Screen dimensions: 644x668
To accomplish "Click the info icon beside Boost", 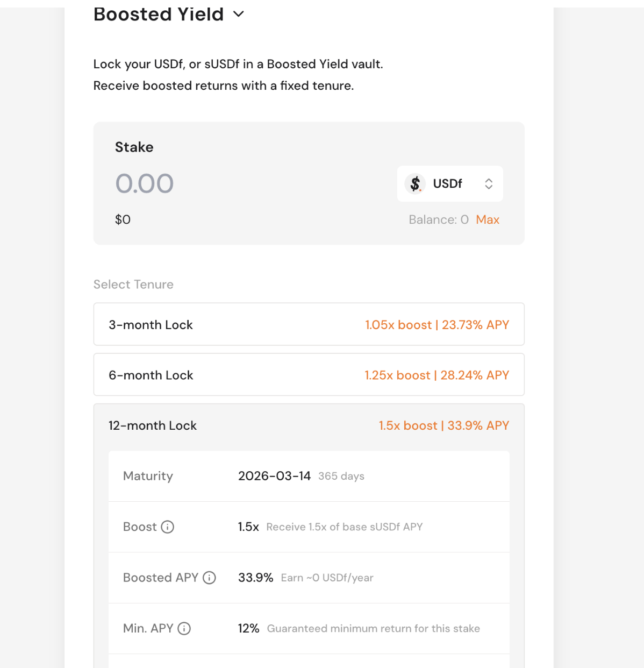I will (168, 527).
